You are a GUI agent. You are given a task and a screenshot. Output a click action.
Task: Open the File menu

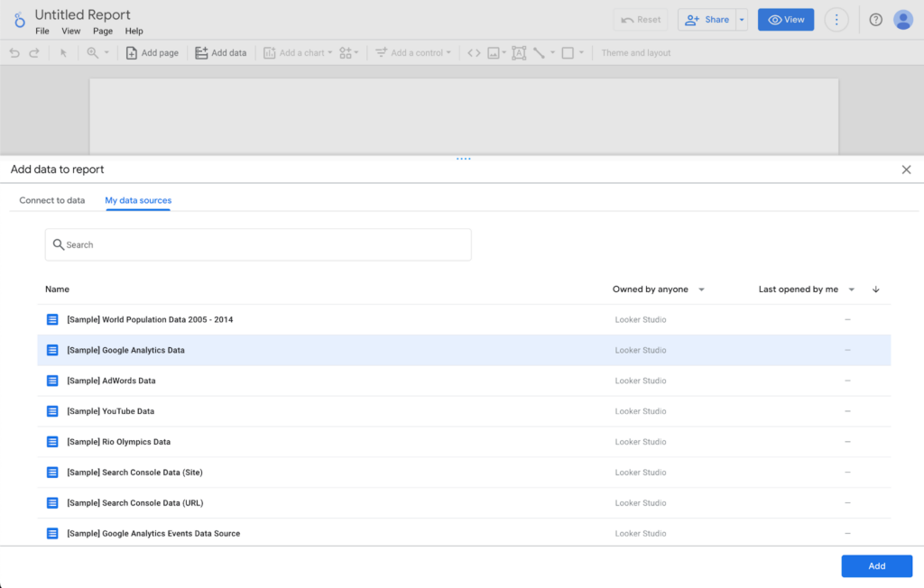pyautogui.click(x=42, y=32)
